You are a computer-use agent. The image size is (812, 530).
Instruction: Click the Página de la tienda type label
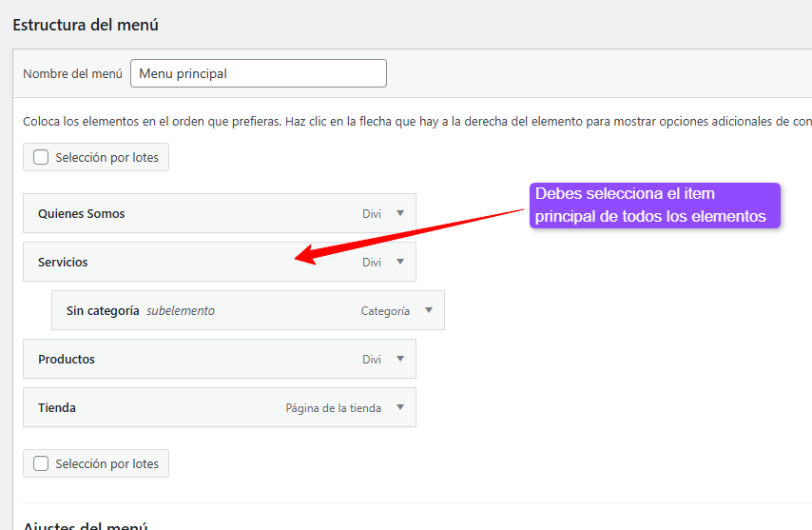coord(333,408)
